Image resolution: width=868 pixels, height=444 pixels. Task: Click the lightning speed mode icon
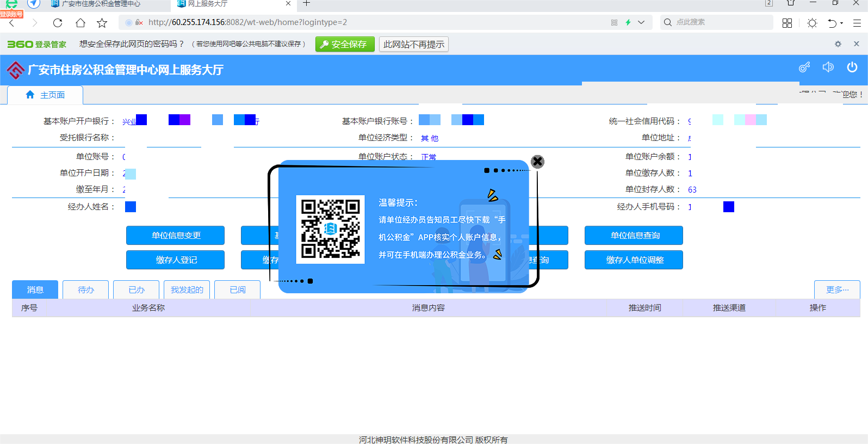[628, 22]
